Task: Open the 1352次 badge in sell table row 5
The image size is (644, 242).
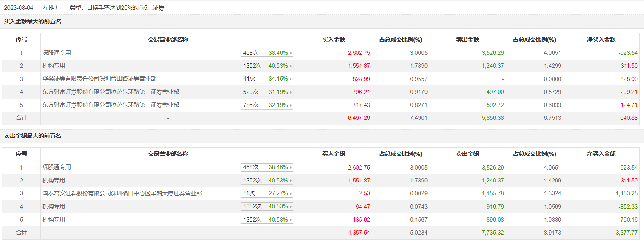Action: point(267,220)
